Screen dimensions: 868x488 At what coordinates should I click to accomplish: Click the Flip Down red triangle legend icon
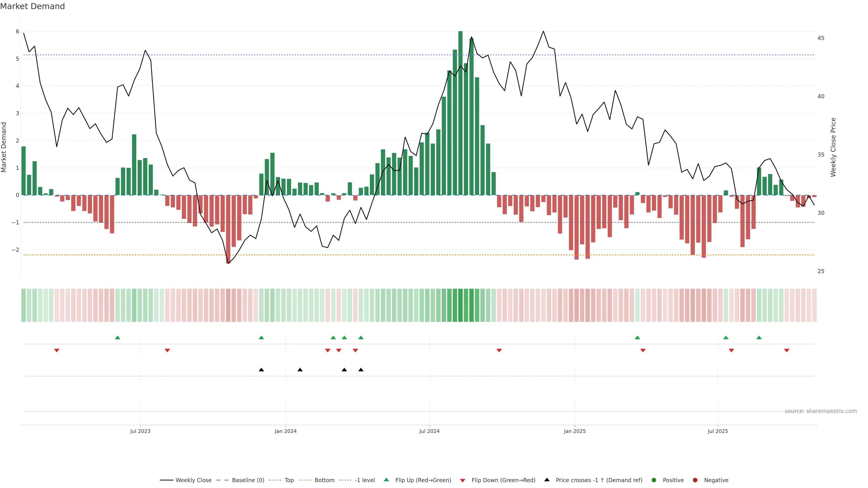[x=463, y=480]
